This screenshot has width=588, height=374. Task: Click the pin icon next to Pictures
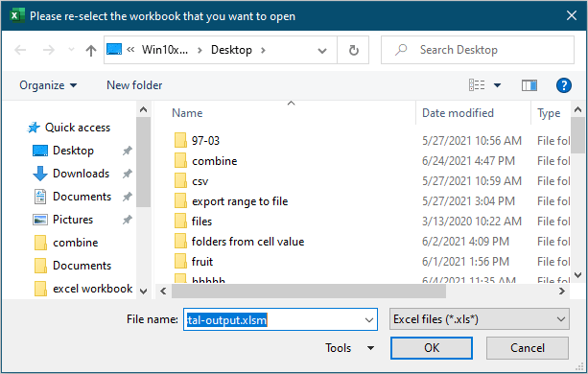tap(128, 220)
